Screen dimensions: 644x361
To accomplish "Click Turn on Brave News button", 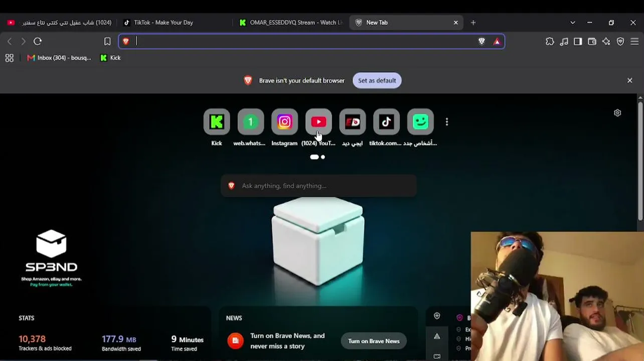I will pos(374,341).
